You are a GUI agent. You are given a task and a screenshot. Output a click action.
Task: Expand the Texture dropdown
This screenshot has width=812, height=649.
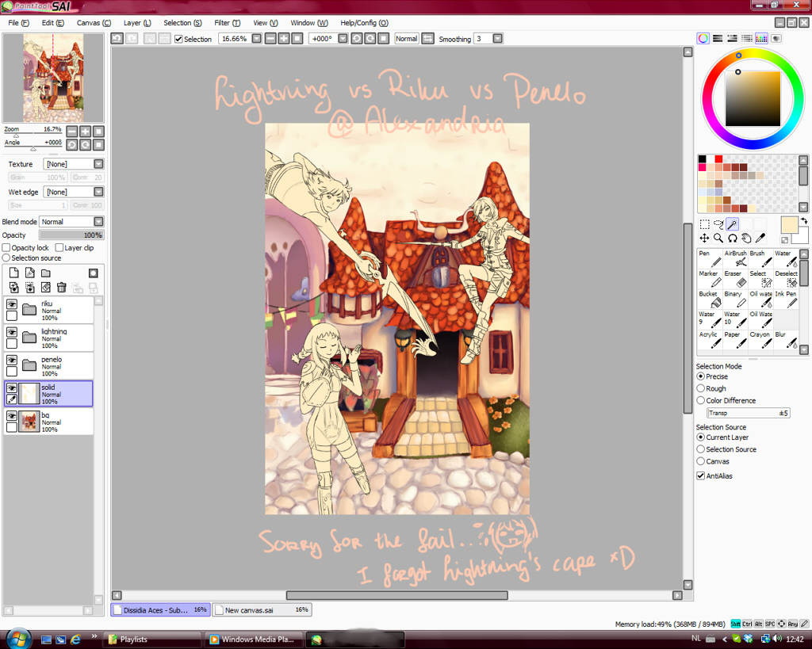[x=98, y=164]
